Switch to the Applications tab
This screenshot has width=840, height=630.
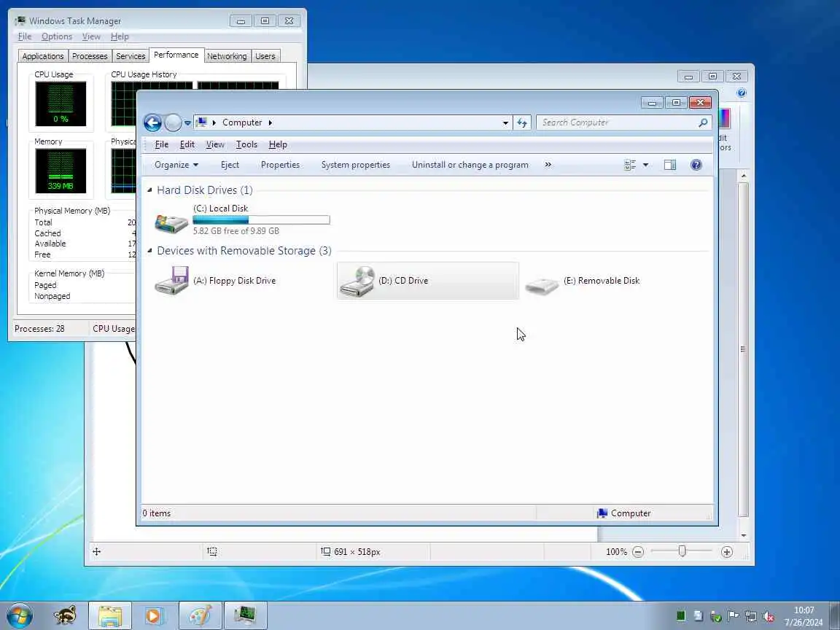point(43,56)
